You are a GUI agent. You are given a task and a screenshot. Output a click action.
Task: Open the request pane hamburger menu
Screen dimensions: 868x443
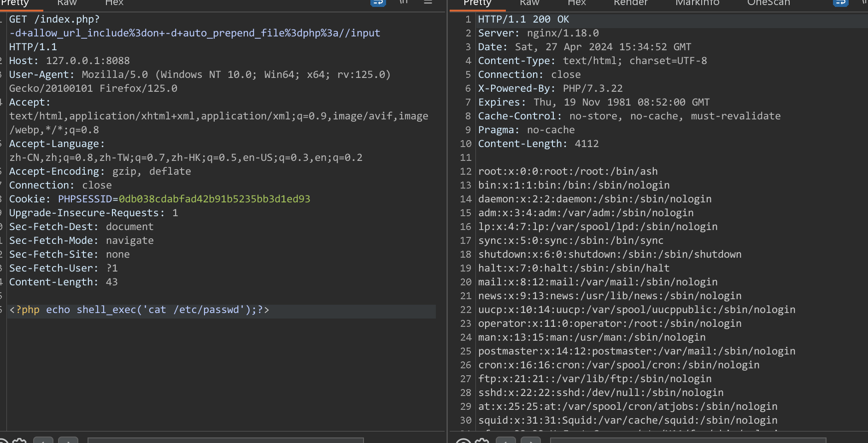pos(428,2)
